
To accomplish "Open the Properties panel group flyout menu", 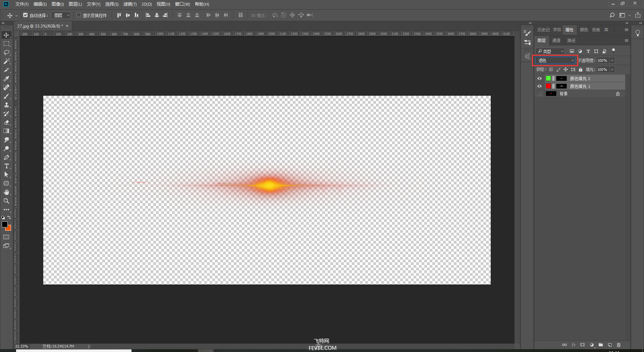I will click(626, 30).
